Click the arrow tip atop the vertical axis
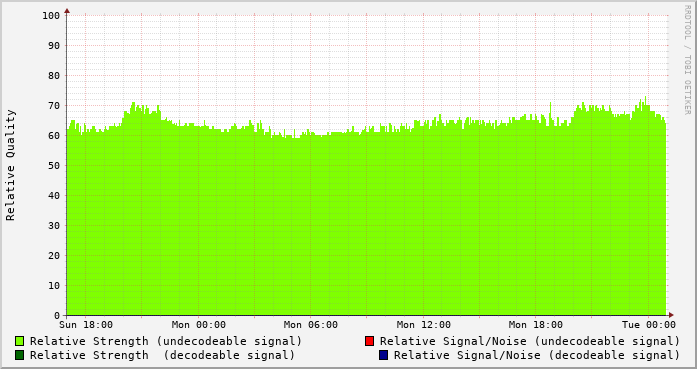 point(67,10)
